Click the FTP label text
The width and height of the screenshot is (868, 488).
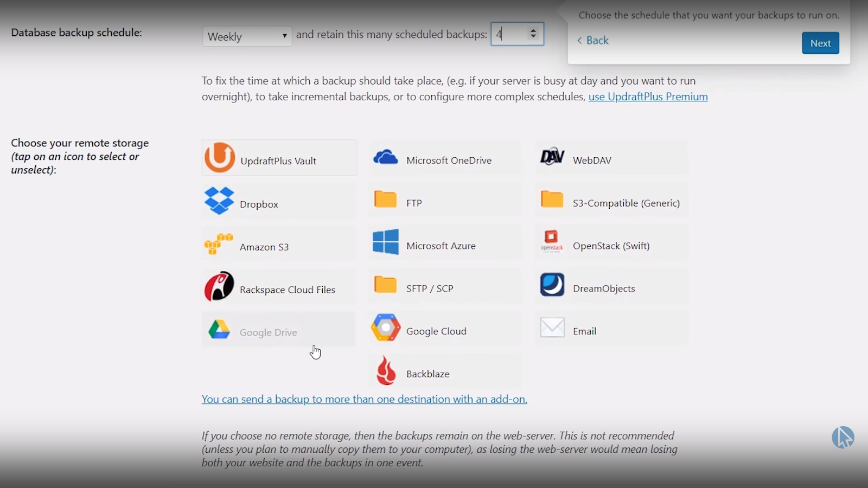tap(414, 203)
